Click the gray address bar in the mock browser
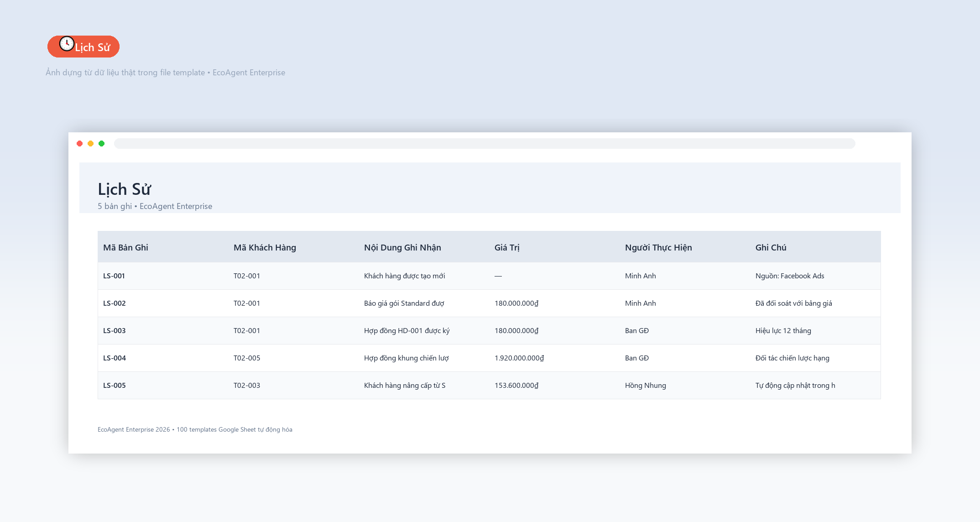Image resolution: width=980 pixels, height=522 pixels. pos(485,144)
